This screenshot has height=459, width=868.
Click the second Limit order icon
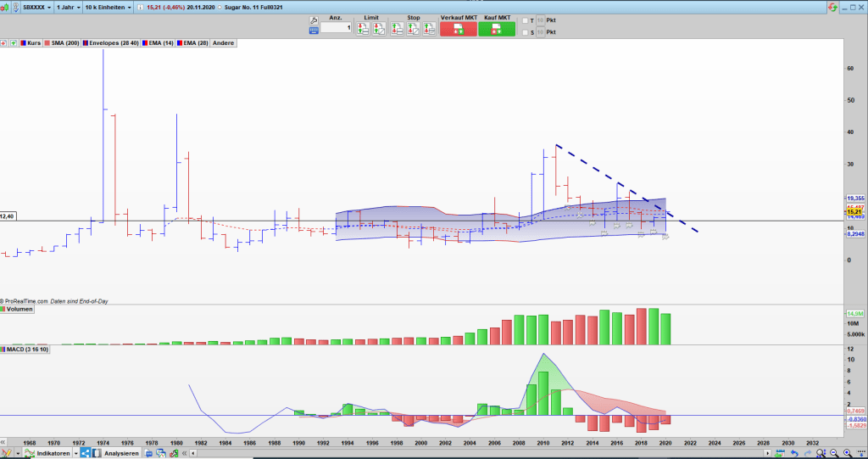click(379, 28)
